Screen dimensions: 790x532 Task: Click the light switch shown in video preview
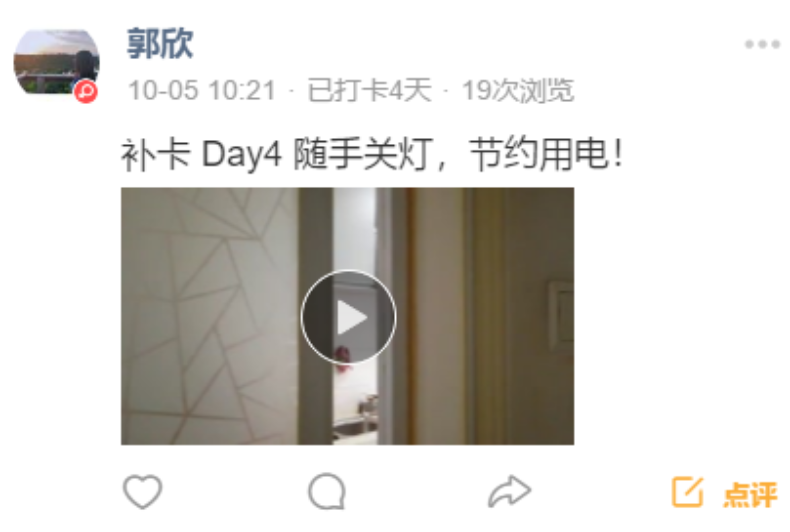[x=561, y=316]
